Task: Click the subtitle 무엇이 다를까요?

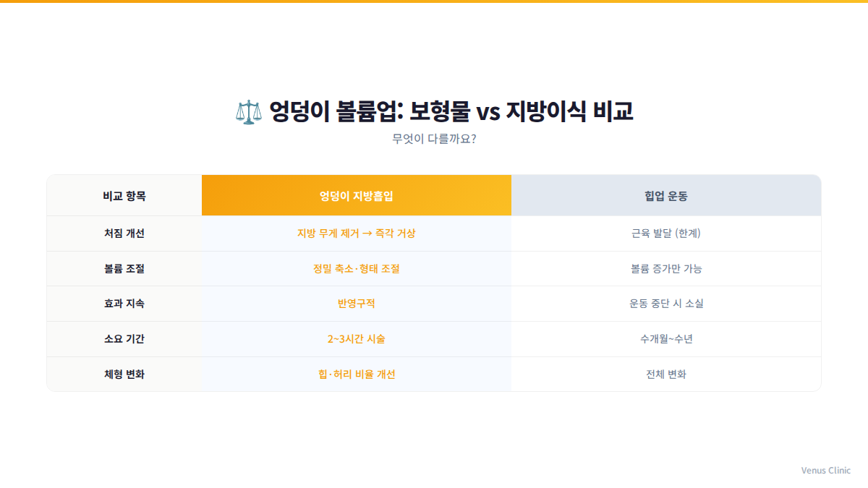Action: [x=434, y=139]
